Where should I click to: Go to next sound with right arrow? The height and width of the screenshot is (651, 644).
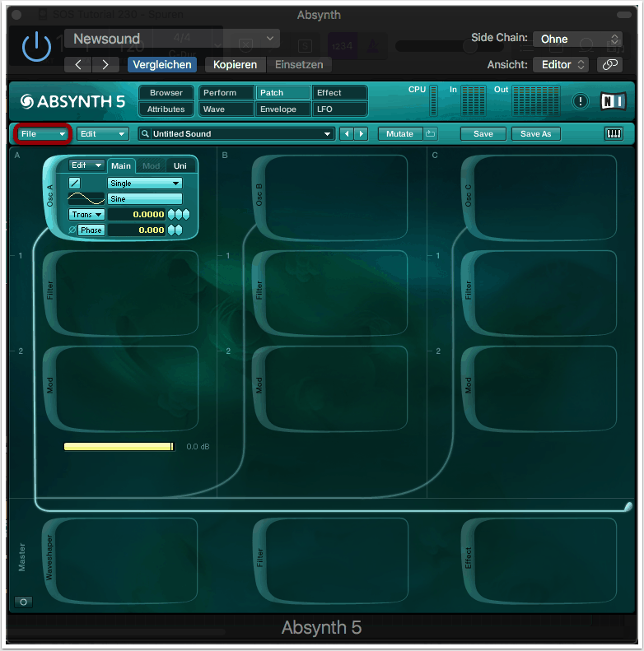pyautogui.click(x=361, y=134)
